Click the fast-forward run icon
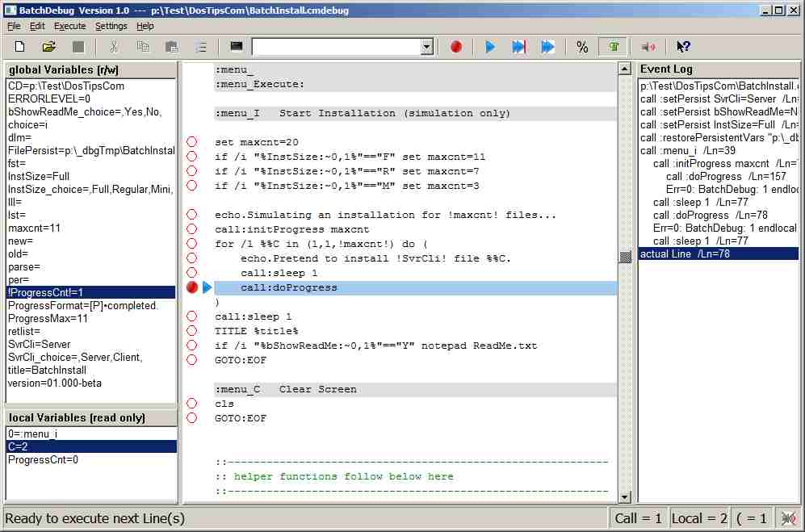Screen dimensions: 805x532 (x=547, y=47)
